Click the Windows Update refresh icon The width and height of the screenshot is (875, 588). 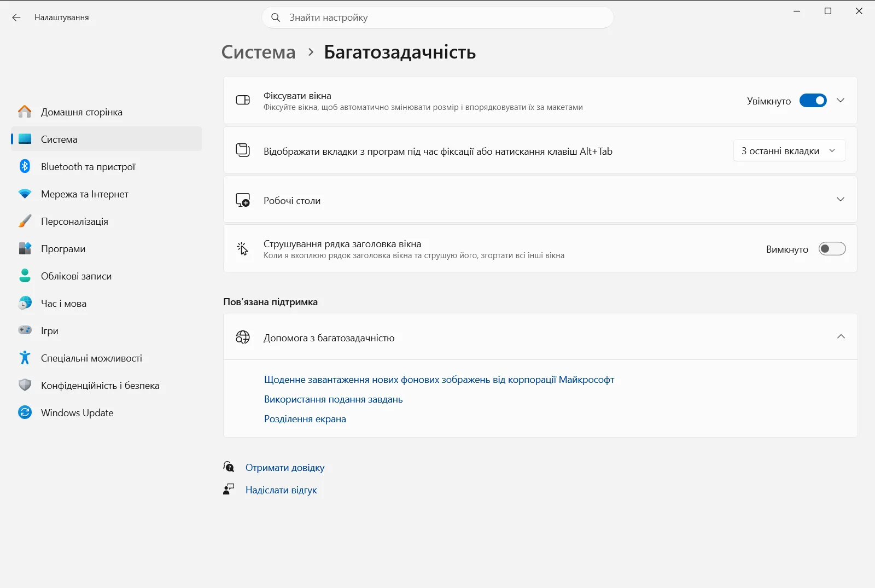25,412
